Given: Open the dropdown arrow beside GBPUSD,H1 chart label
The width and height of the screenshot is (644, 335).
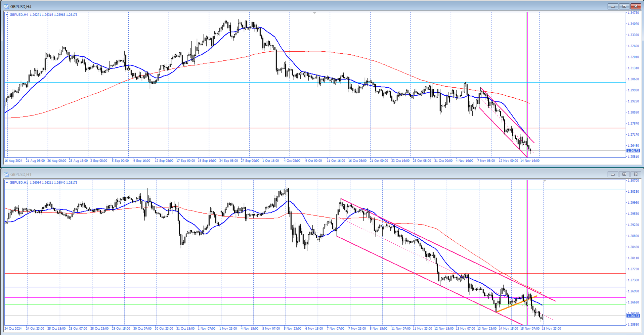Looking at the screenshot, I should coord(7,183).
